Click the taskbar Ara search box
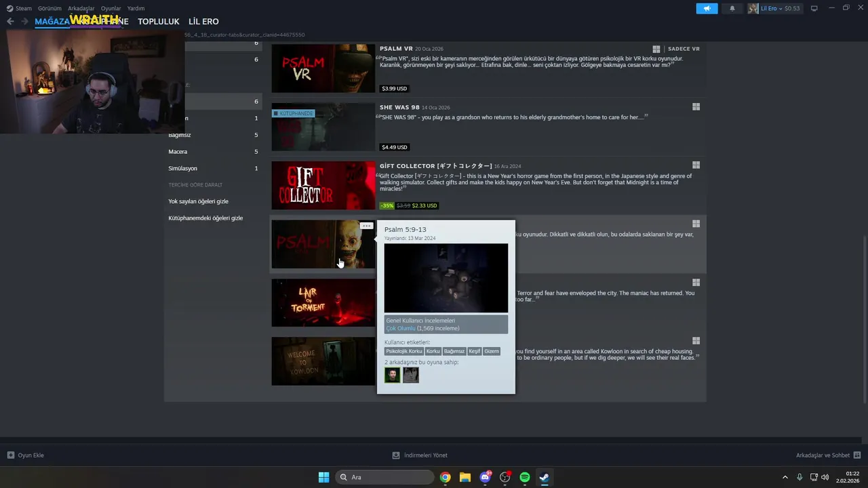868x488 pixels. coord(384,477)
